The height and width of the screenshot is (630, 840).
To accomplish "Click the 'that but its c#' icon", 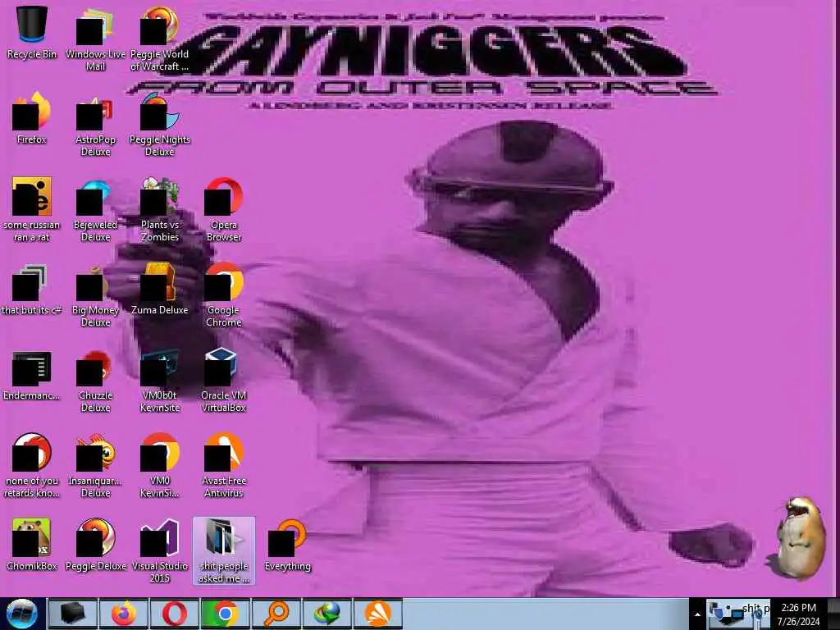I will [x=32, y=289].
